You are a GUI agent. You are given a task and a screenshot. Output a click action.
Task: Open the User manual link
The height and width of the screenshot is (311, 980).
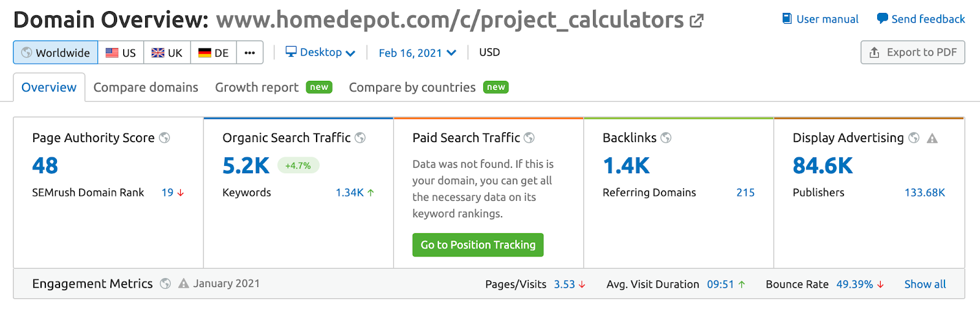click(x=820, y=19)
